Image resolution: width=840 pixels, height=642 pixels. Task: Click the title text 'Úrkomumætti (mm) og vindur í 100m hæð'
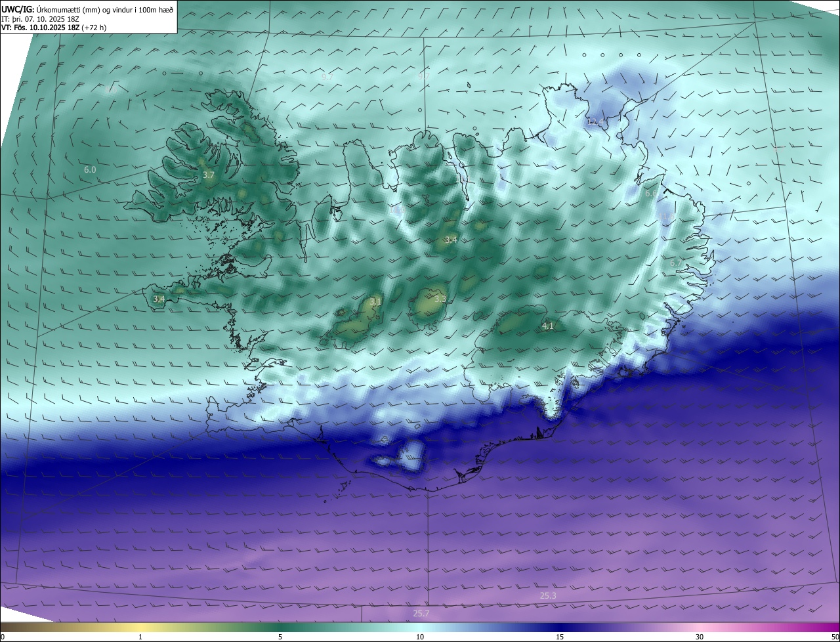click(x=104, y=10)
